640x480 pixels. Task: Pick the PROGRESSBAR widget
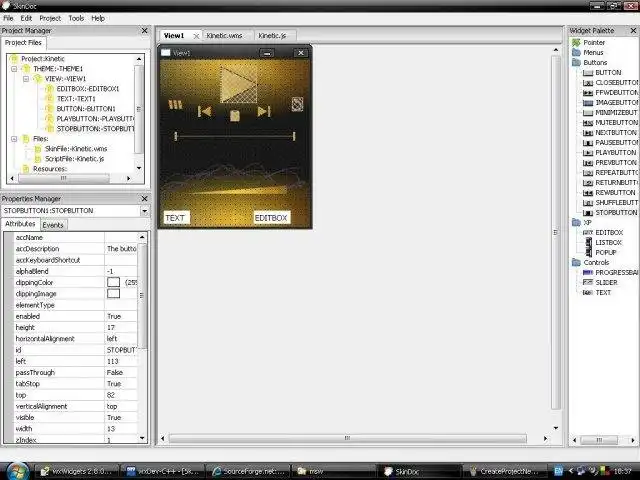click(x=610, y=273)
